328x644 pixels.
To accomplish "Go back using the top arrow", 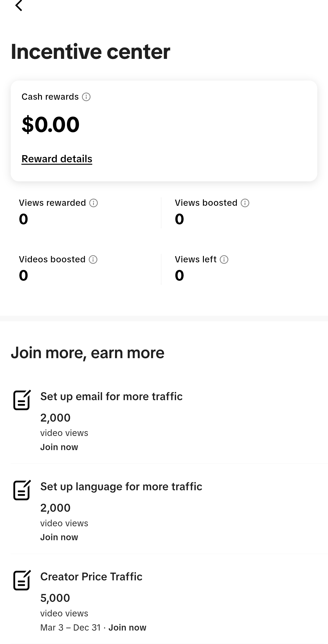I will click(19, 5).
